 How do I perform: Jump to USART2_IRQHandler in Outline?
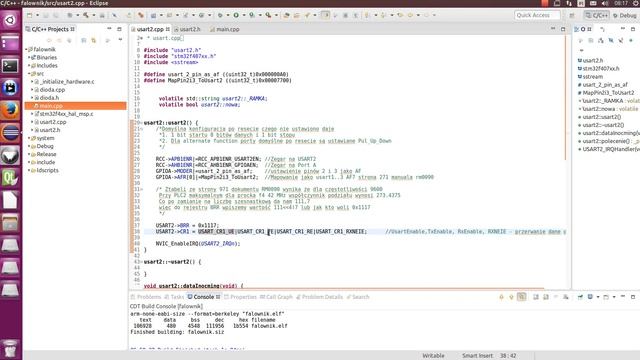609,149
